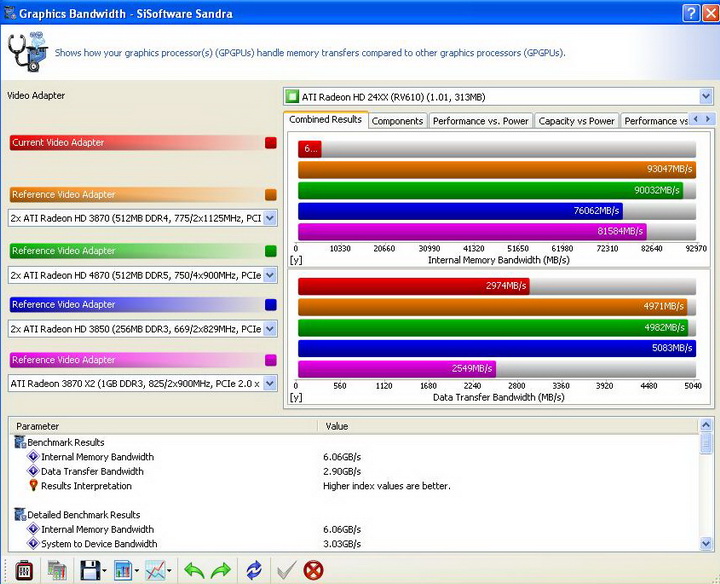Click scrollbar down arrow in results list
The width and height of the screenshot is (720, 584).
pos(706,544)
